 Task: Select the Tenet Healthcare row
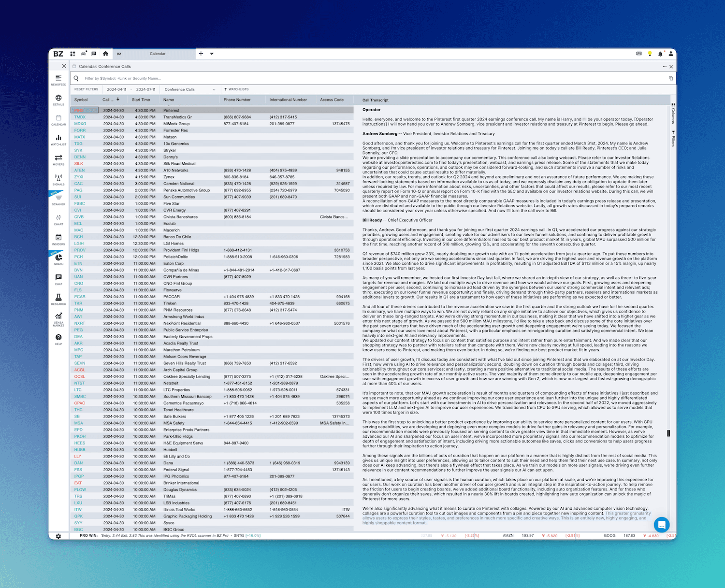click(x=212, y=410)
